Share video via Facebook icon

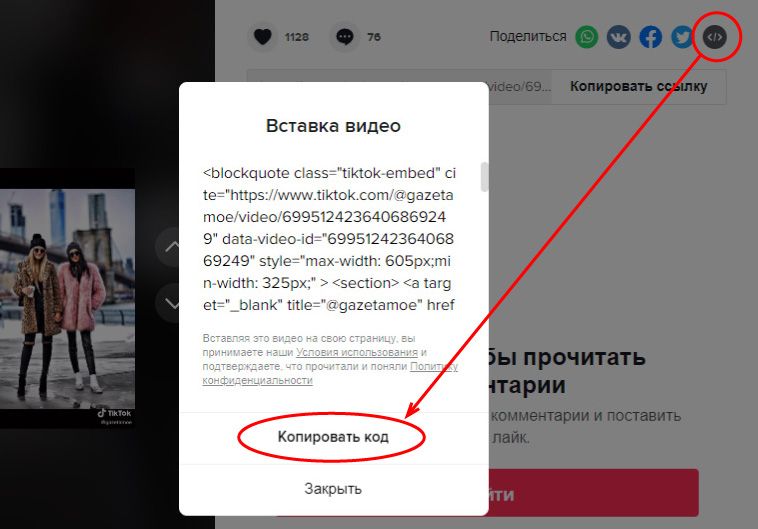pos(651,37)
